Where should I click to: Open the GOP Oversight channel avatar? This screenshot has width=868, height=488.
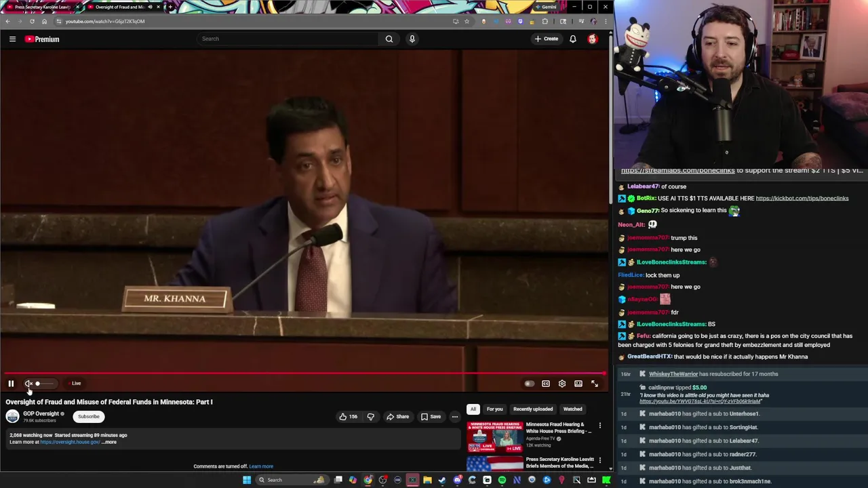point(12,416)
